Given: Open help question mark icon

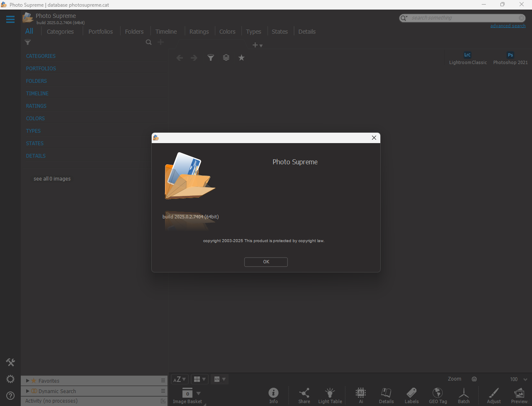Looking at the screenshot, I should [x=10, y=396].
